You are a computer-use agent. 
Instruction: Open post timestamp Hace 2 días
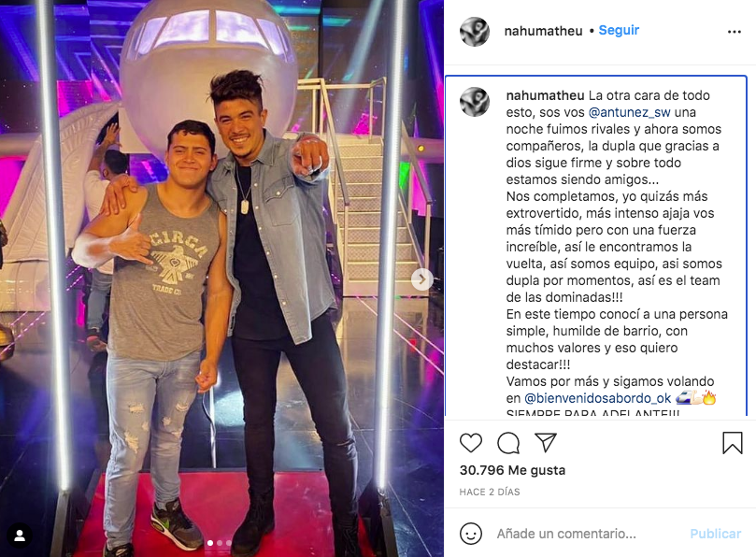490,492
